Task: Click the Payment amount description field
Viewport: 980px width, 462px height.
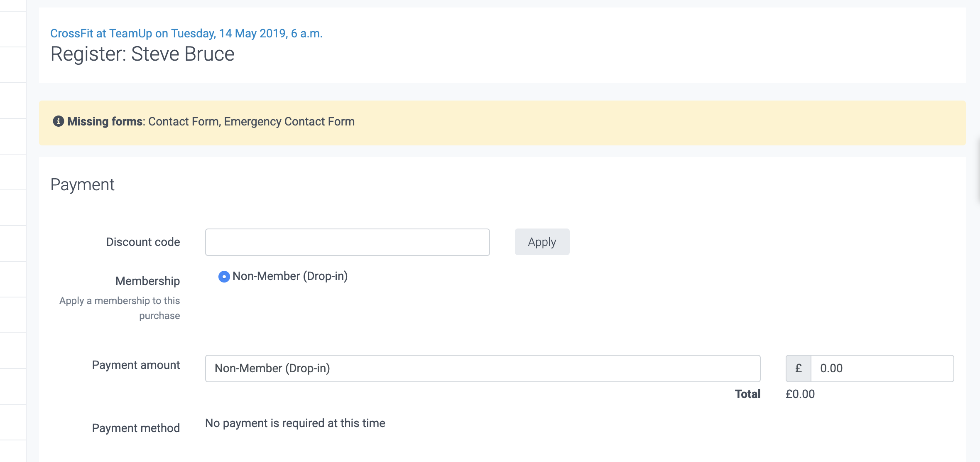Action: 482,369
